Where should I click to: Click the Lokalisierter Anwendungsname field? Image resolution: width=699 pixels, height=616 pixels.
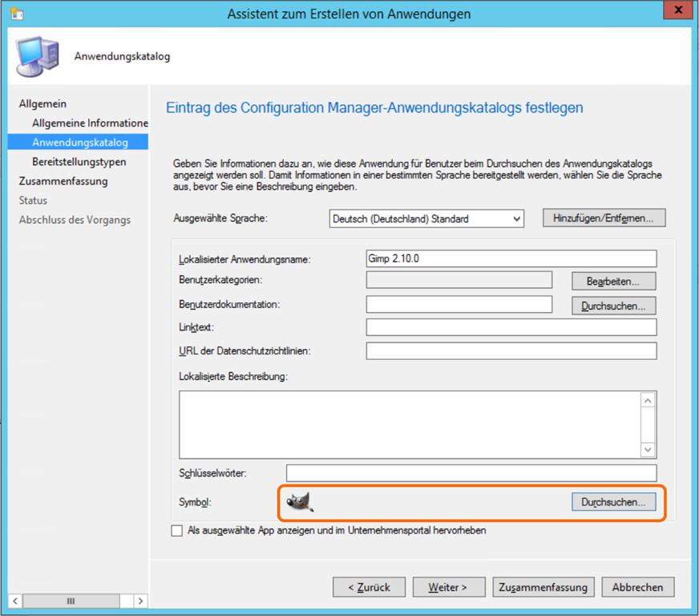click(x=511, y=258)
